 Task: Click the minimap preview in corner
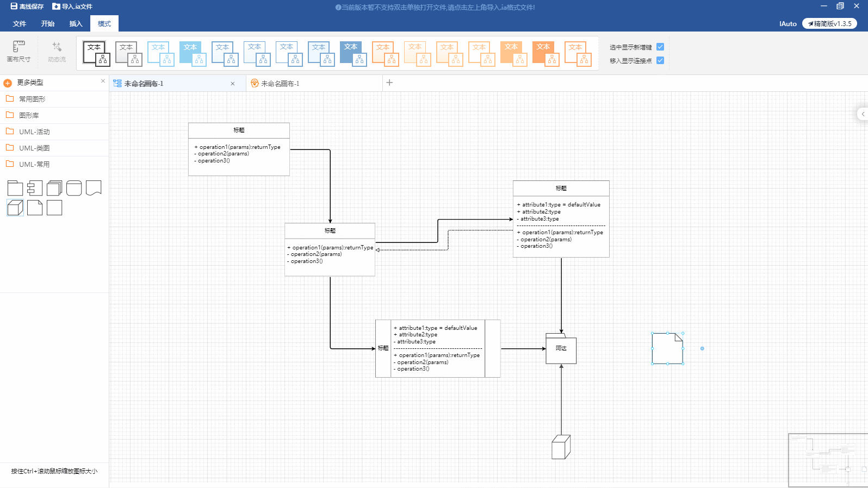[828, 460]
